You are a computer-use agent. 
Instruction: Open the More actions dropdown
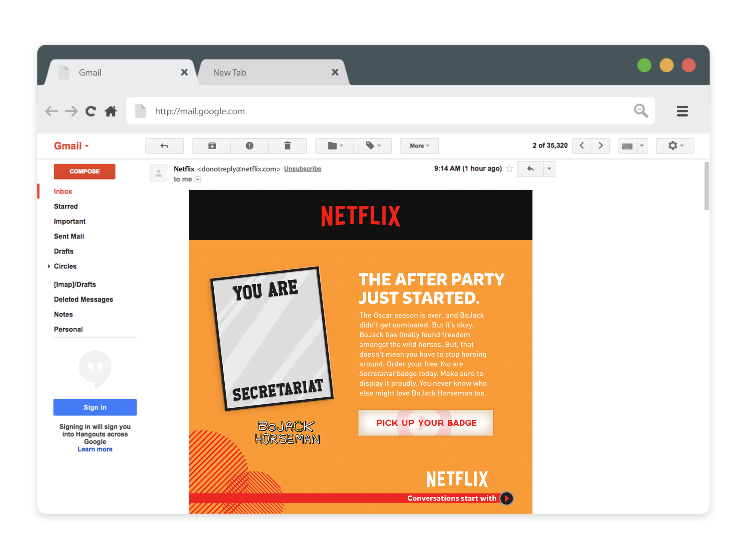(x=420, y=146)
